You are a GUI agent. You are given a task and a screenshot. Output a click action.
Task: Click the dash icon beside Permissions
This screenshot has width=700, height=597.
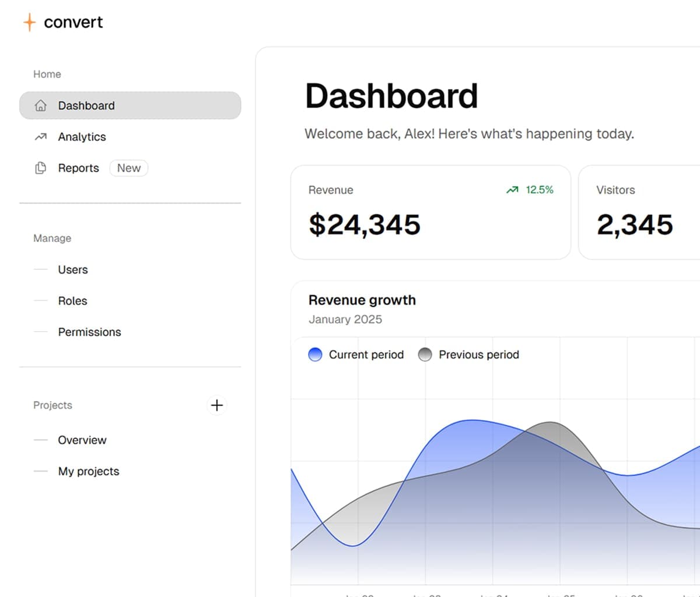pos(41,332)
